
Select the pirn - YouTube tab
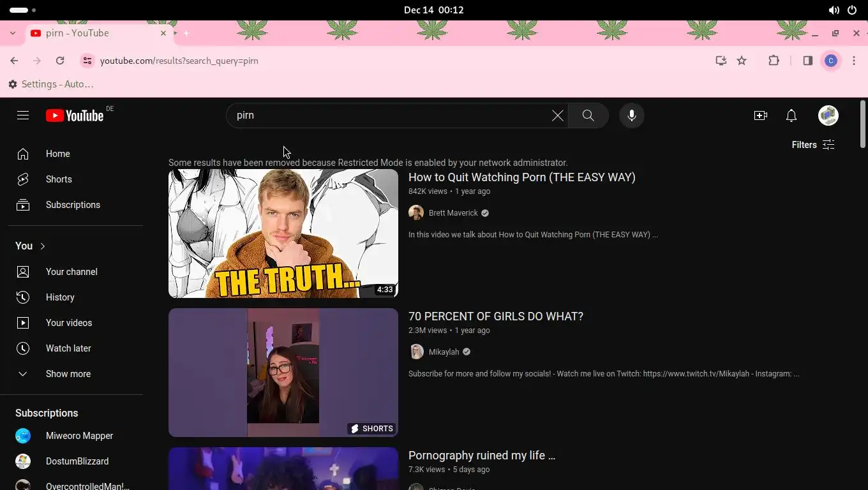click(x=100, y=33)
